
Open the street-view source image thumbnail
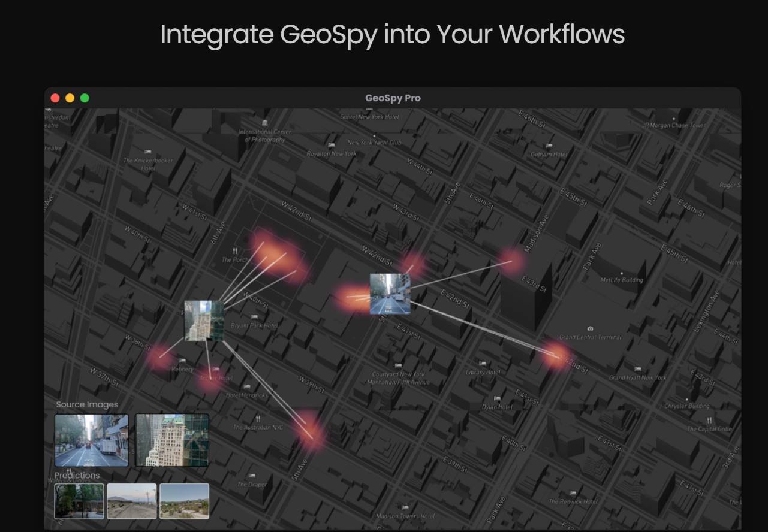pyautogui.click(x=92, y=440)
